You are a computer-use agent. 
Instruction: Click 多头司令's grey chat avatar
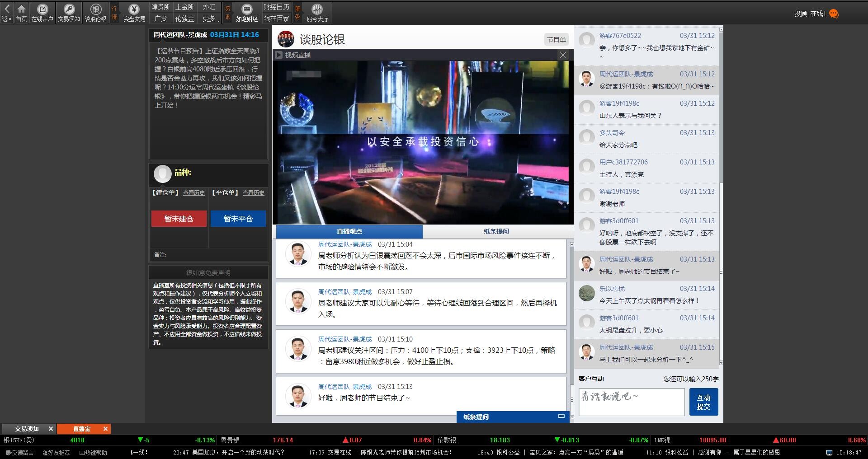click(x=587, y=137)
